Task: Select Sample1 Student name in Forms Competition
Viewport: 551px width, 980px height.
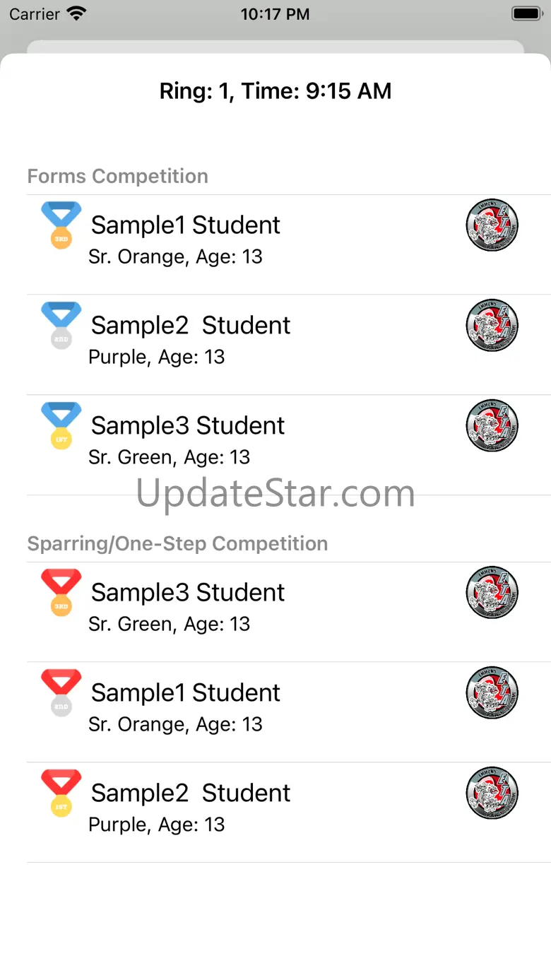Action: [x=186, y=225]
